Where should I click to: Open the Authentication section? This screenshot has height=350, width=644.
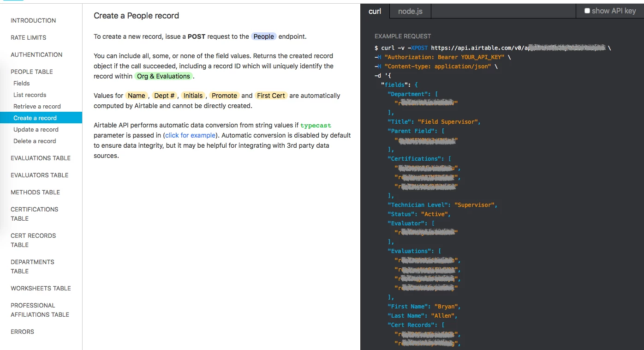[x=36, y=54]
